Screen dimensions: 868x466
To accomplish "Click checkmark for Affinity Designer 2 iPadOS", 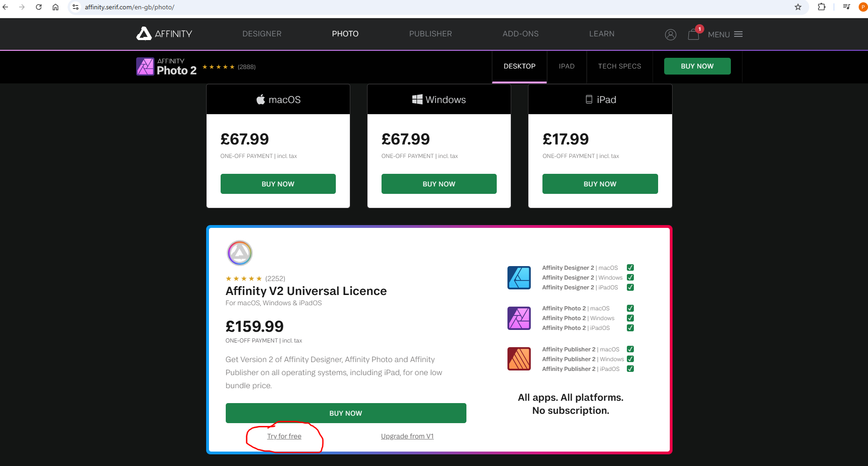I will (630, 287).
